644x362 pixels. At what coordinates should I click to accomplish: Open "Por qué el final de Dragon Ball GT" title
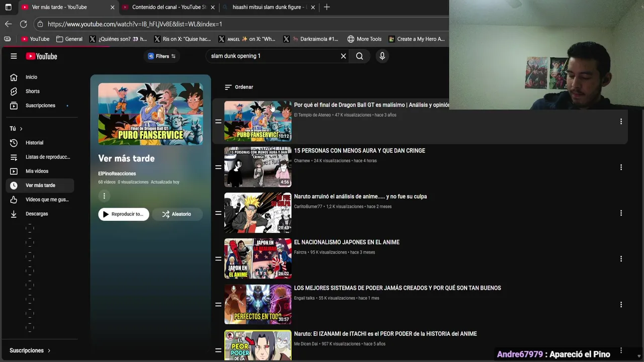tap(371, 105)
